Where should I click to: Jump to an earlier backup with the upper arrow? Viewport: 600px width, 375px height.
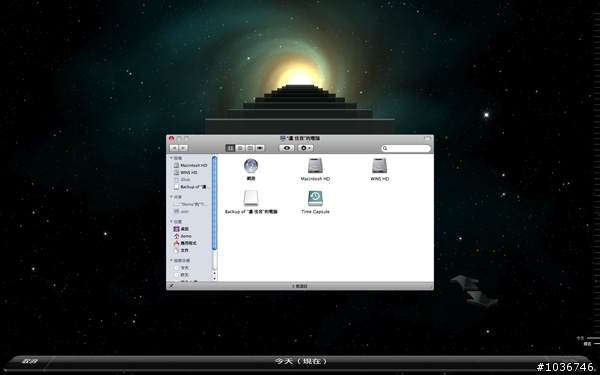point(465,282)
